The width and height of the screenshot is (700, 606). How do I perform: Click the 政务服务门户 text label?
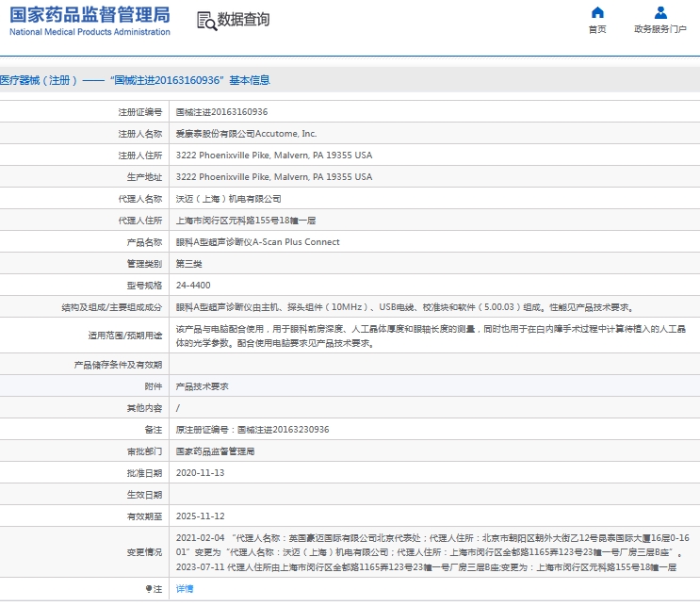(x=660, y=29)
